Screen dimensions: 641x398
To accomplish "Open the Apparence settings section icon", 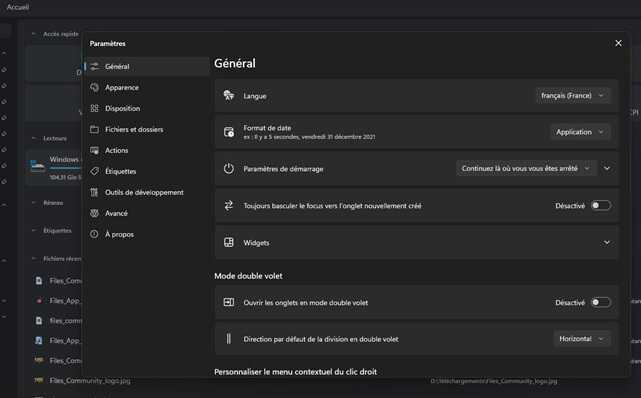I will pyautogui.click(x=94, y=87).
